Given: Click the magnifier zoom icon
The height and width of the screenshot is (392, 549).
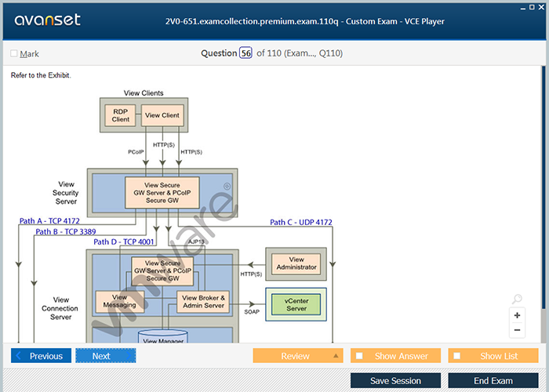Looking at the screenshot, I should click(x=517, y=299).
